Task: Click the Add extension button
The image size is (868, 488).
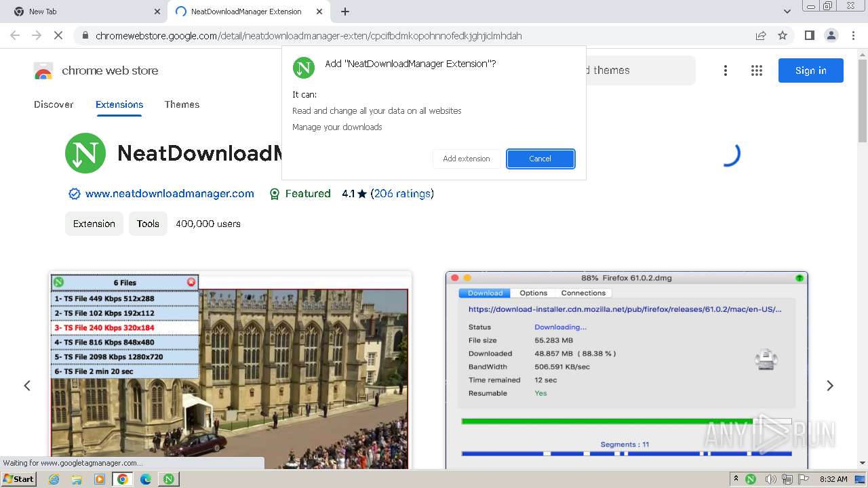Action: tap(467, 159)
